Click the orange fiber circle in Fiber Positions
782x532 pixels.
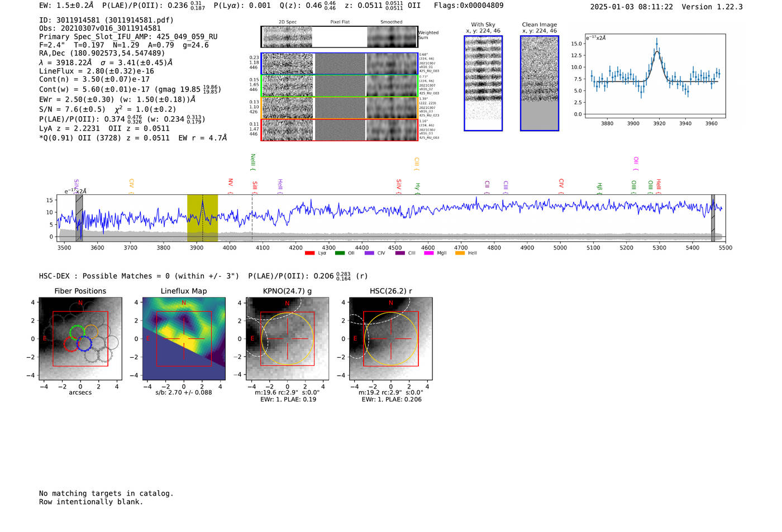(x=90, y=332)
